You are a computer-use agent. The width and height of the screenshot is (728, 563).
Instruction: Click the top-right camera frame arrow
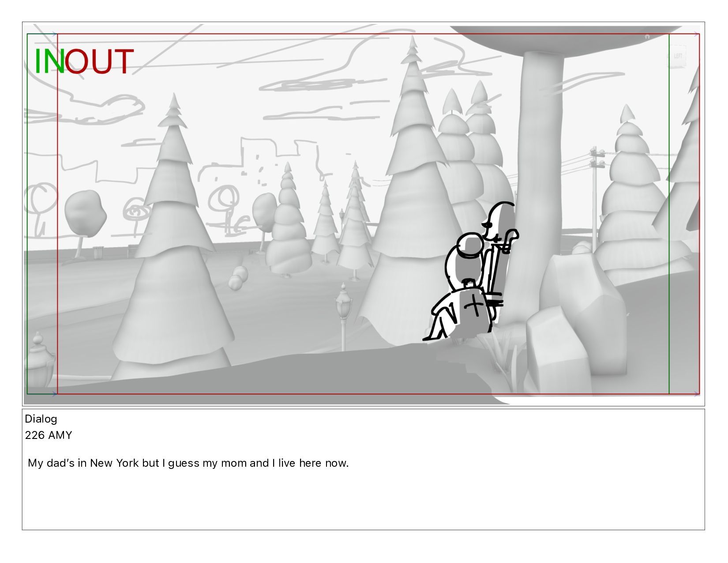click(697, 34)
